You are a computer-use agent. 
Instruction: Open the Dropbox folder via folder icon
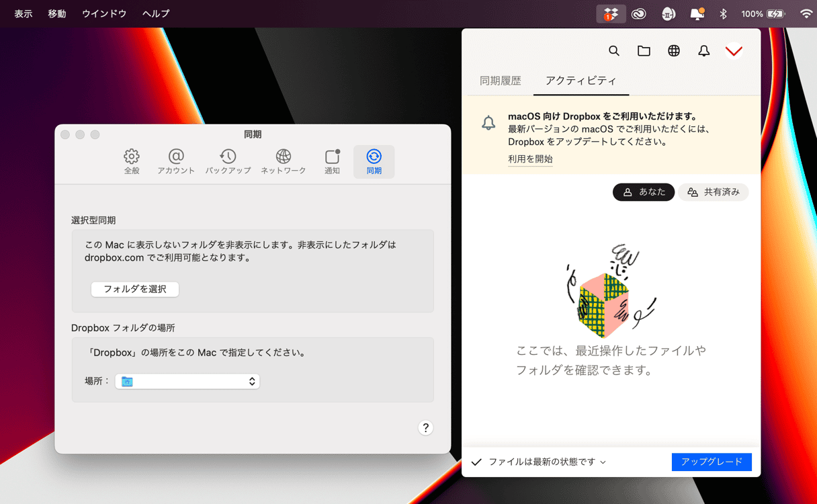click(644, 50)
